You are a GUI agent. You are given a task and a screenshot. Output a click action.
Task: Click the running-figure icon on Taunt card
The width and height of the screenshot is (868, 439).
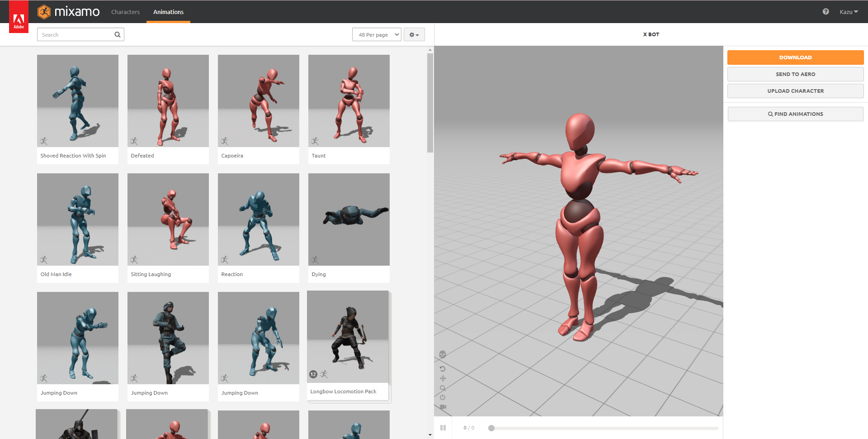coord(315,141)
